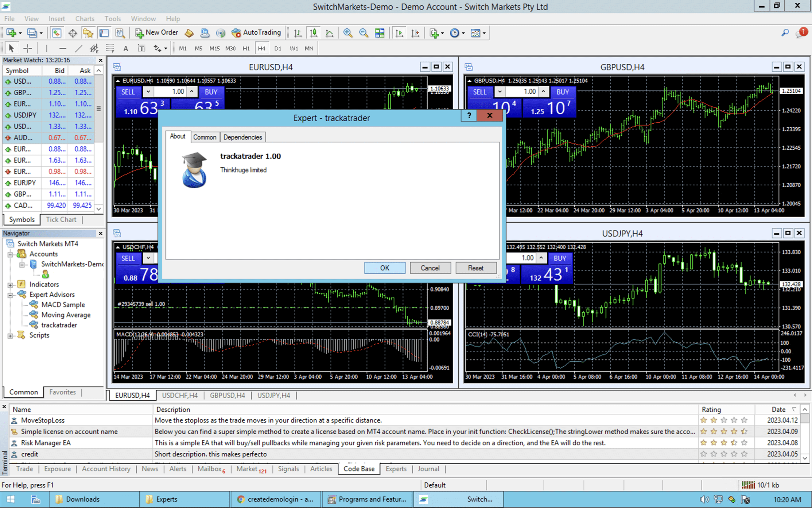Screen dimensions: 812x508
Task: Click the Tile Windows icon
Action: pyautogui.click(x=380, y=33)
